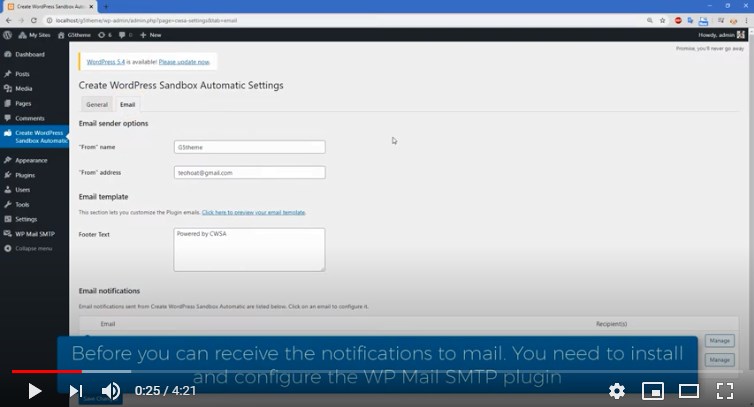Open Howdy, admin account menu
The image size is (754, 407).
coord(721,35)
